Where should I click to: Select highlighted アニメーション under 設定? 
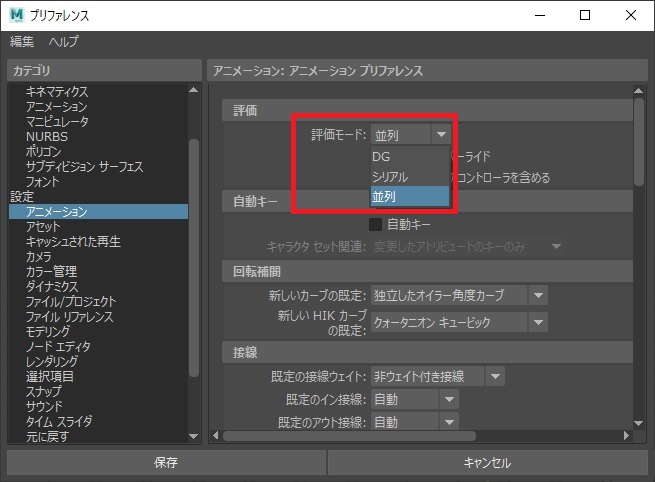(x=99, y=211)
